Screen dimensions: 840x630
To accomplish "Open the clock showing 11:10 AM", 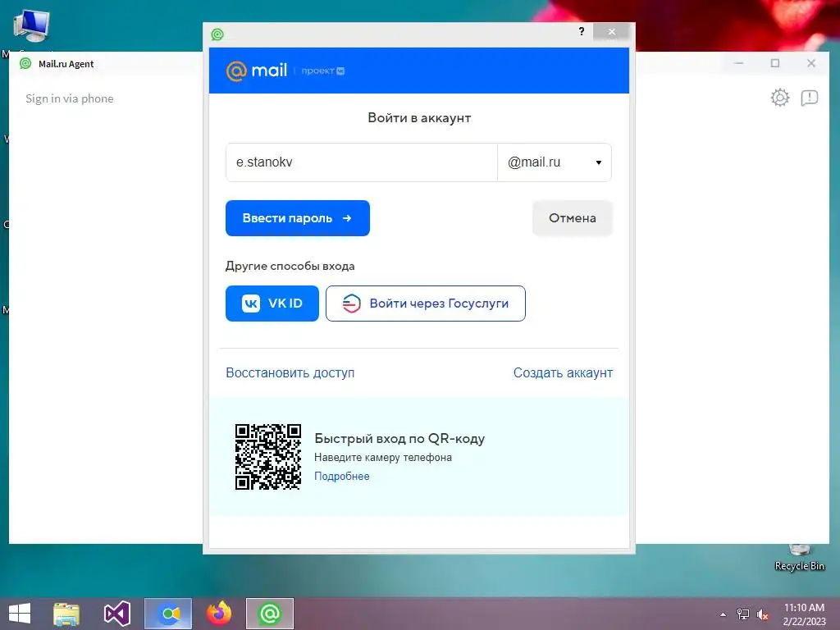I will pos(804,614).
